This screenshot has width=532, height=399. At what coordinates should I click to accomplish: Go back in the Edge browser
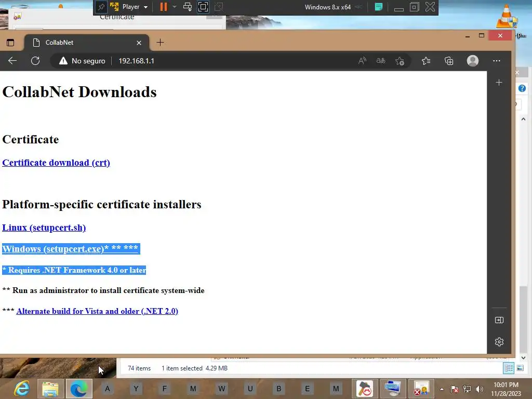click(x=12, y=61)
